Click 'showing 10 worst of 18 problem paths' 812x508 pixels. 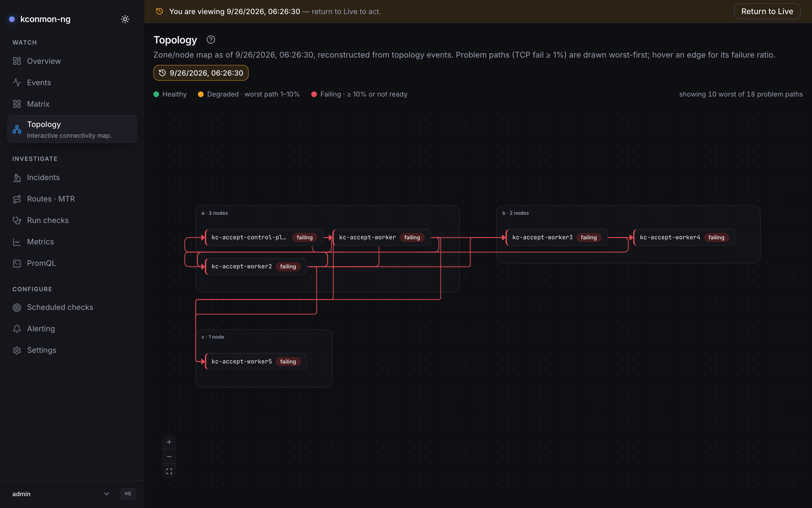pyautogui.click(x=741, y=95)
